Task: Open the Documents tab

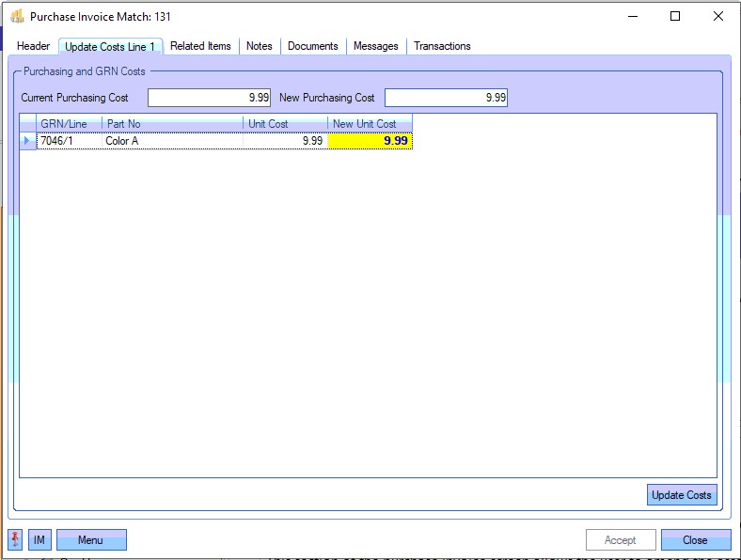Action: (313, 46)
